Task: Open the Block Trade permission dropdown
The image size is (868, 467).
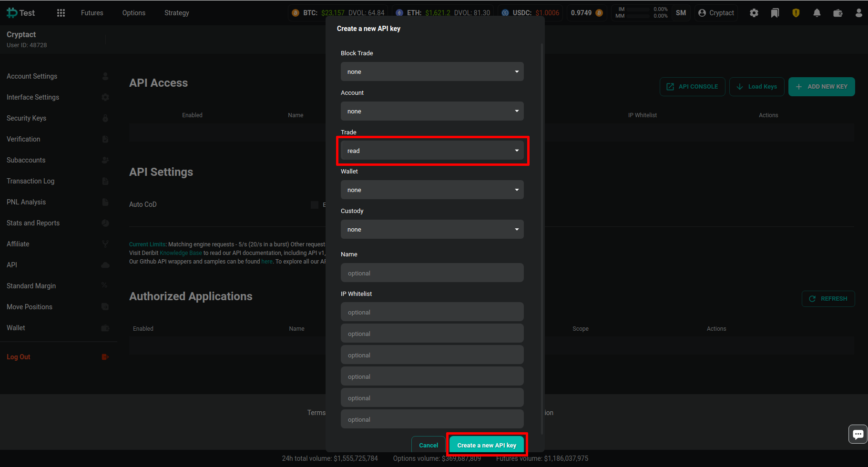Action: [432, 71]
